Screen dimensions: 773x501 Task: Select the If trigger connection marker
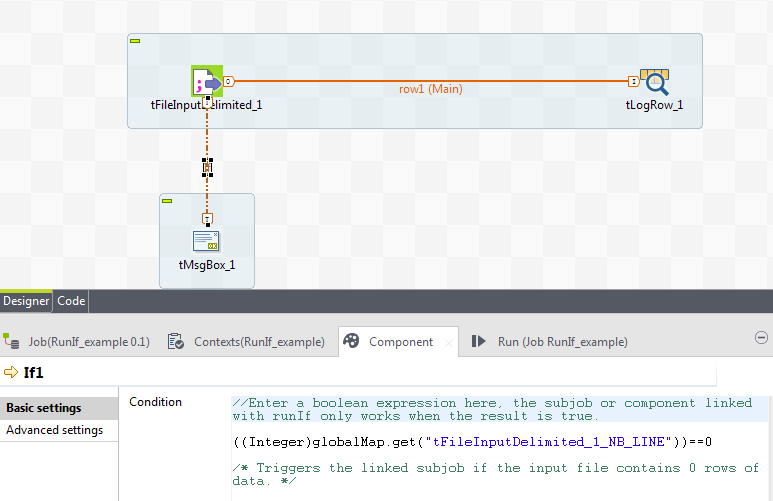tap(207, 167)
